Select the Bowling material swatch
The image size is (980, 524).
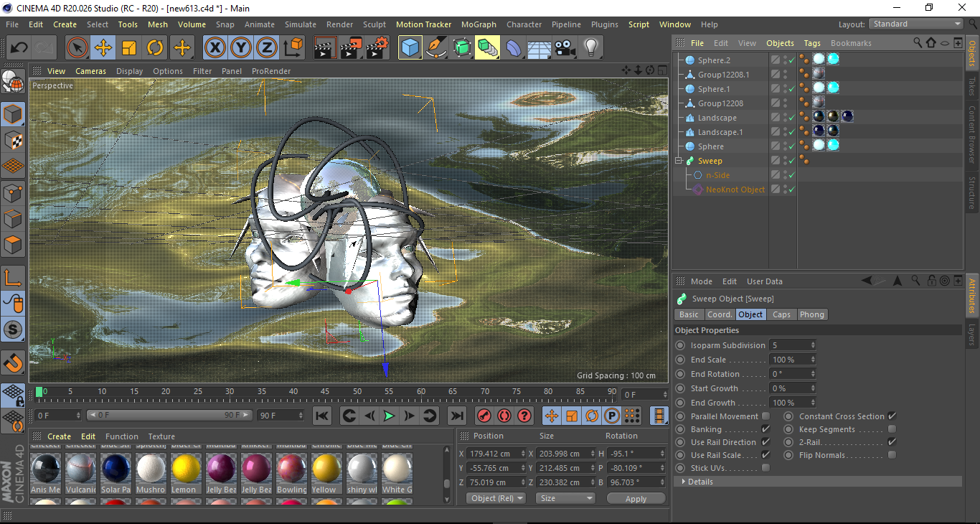(x=292, y=469)
